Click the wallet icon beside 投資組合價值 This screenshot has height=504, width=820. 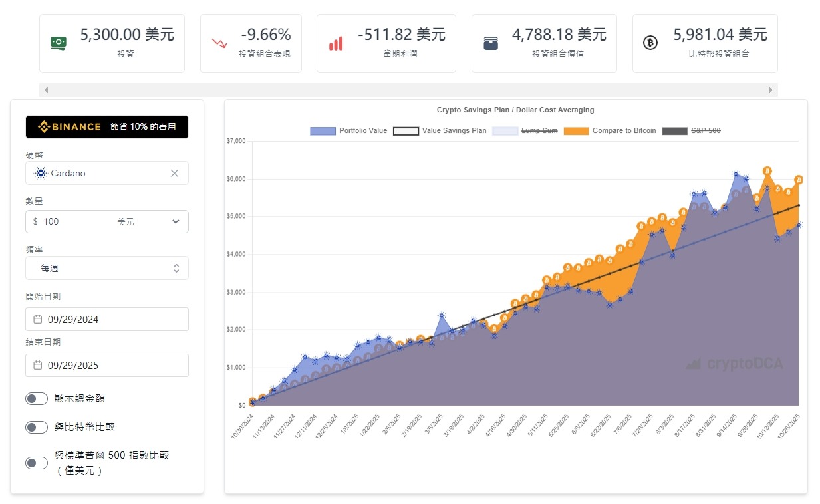491,44
